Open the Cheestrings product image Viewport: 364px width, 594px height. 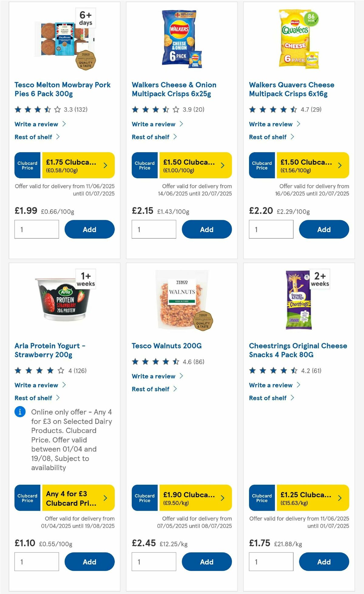[299, 301]
